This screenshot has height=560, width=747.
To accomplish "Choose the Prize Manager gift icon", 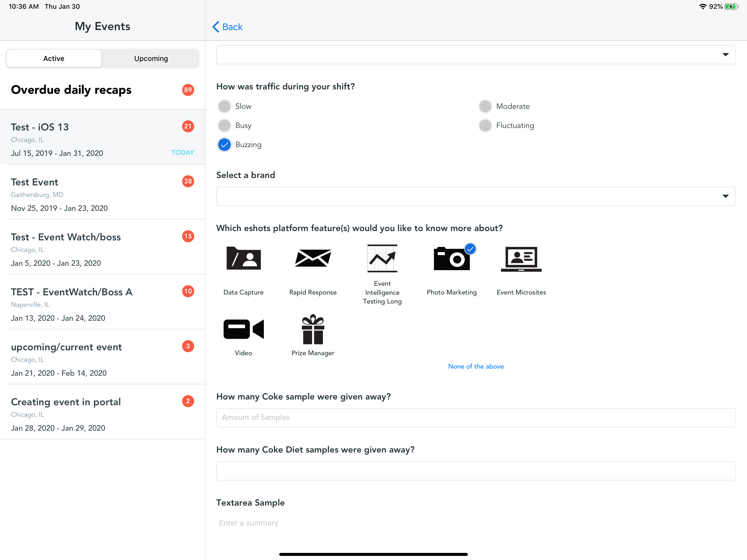I will point(313,329).
